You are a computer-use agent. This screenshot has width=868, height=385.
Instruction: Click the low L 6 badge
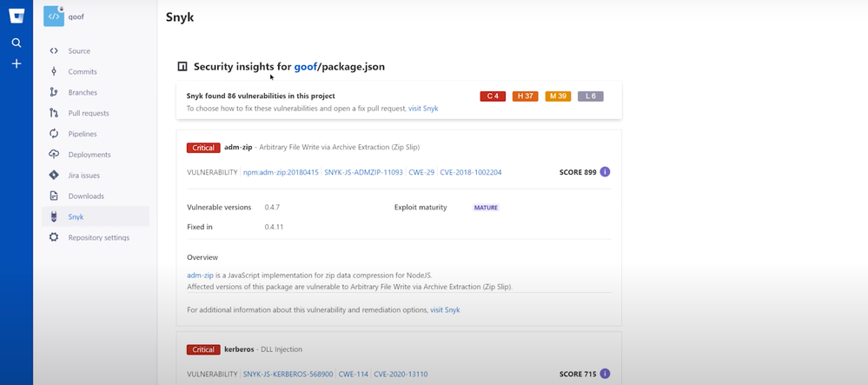[x=591, y=96]
